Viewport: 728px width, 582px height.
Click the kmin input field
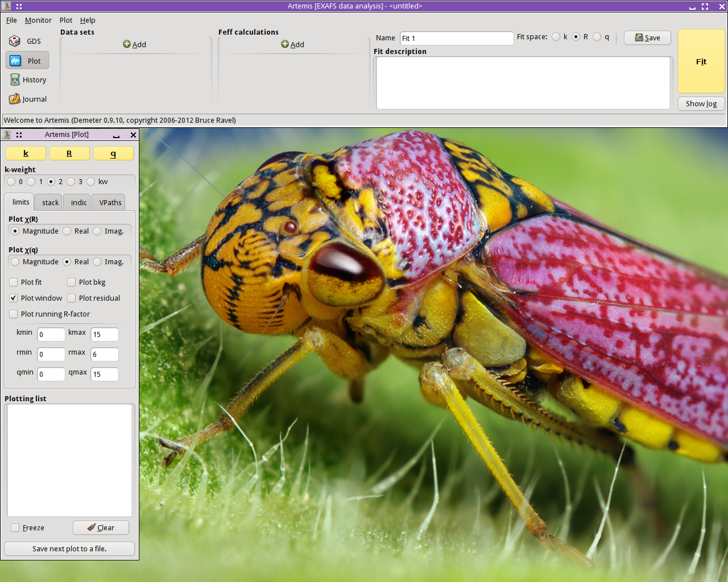click(x=51, y=335)
